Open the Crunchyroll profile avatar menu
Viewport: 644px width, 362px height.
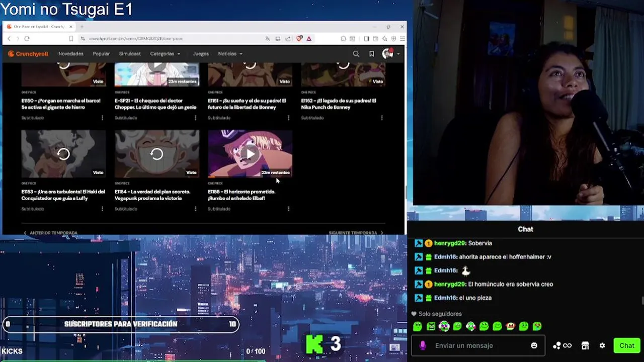click(x=390, y=53)
